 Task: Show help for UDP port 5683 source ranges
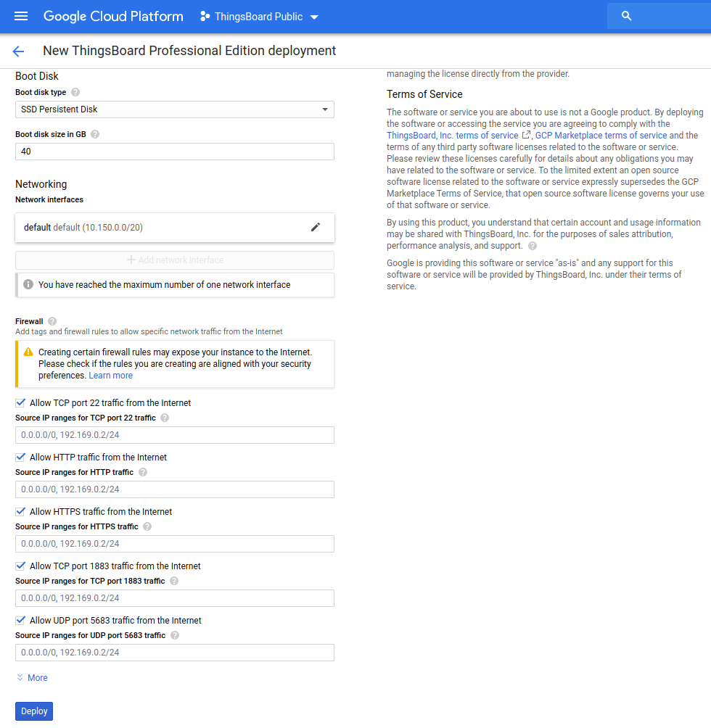(x=175, y=635)
